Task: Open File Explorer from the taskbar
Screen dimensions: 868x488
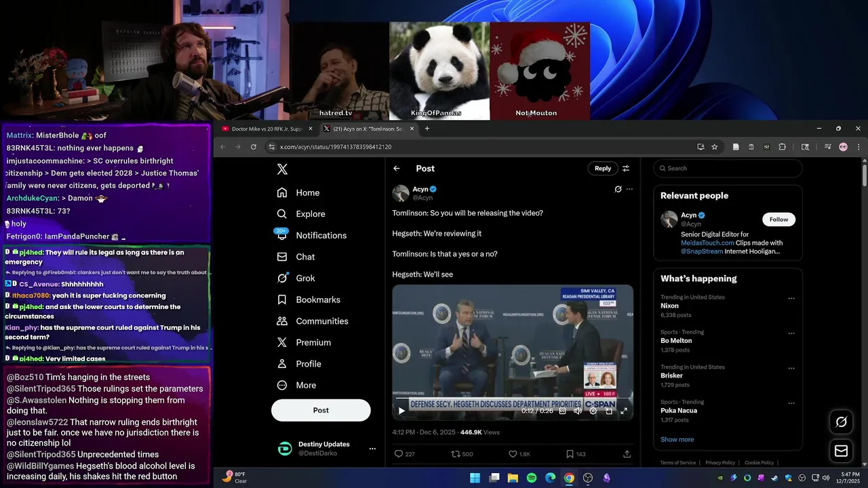Action: click(x=513, y=478)
